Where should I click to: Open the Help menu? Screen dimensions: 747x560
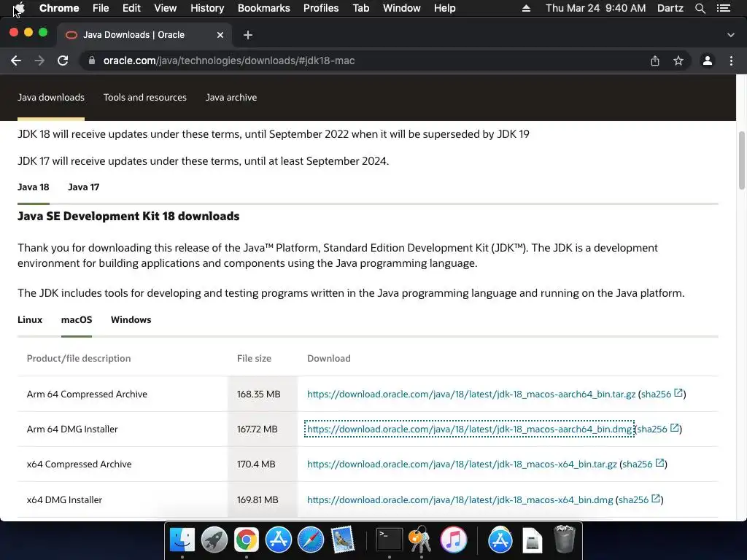(444, 8)
